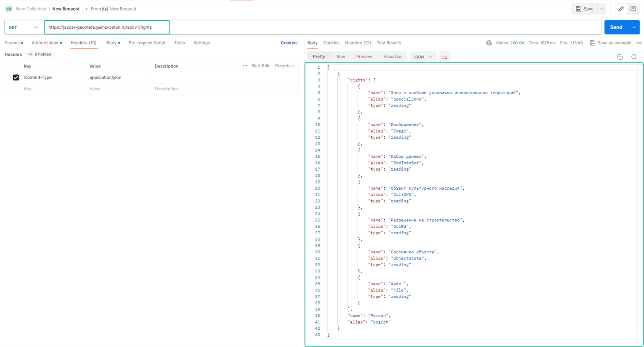Expand the Send options arrow
The width and height of the screenshot is (644, 347).
pos(634,27)
